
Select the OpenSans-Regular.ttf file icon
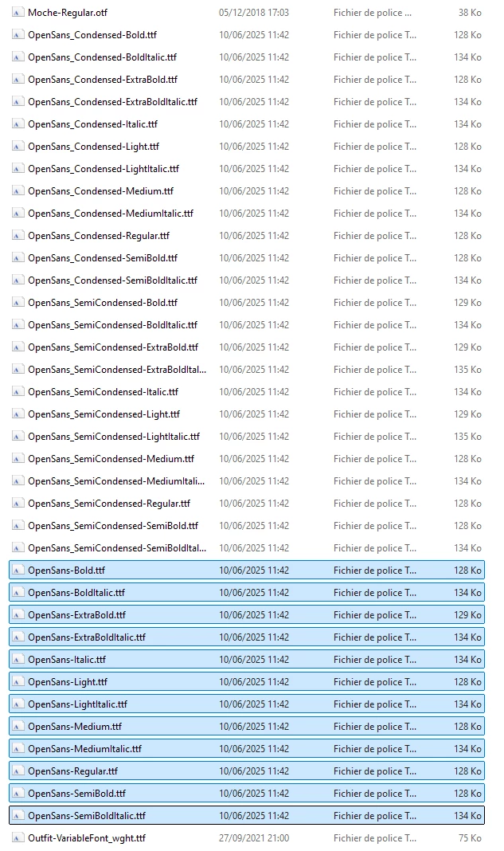(18, 771)
